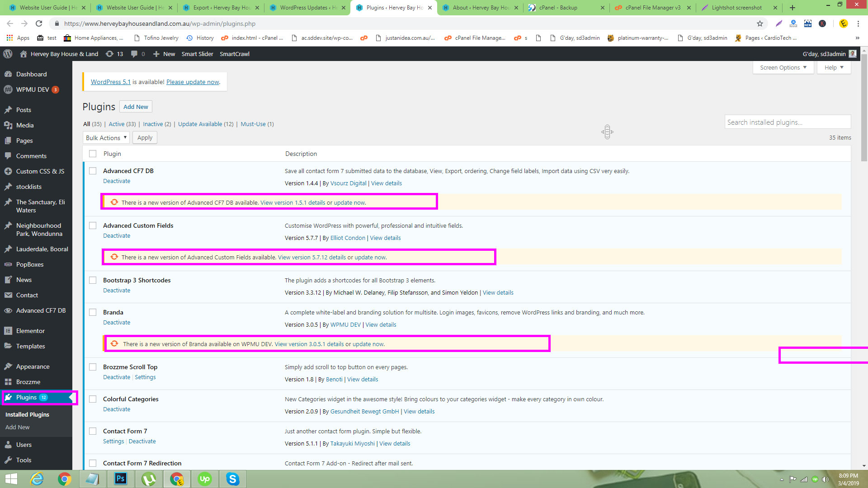Open Skype from the Windows taskbar
This screenshot has width=868, height=488.
[233, 479]
